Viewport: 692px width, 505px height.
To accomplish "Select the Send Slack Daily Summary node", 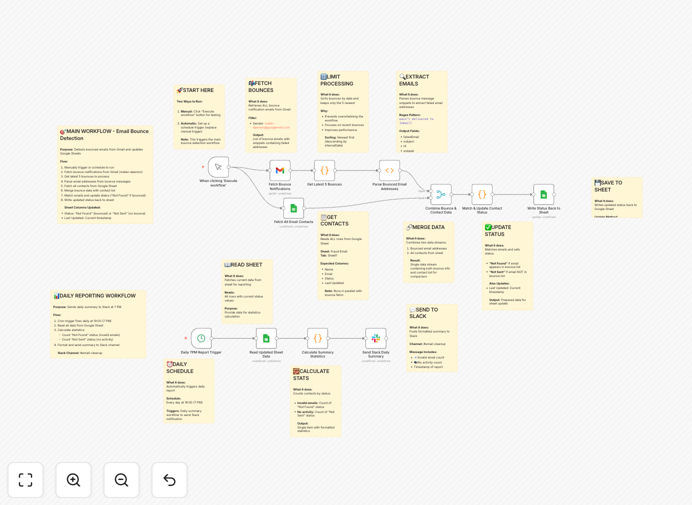I will pyautogui.click(x=376, y=339).
